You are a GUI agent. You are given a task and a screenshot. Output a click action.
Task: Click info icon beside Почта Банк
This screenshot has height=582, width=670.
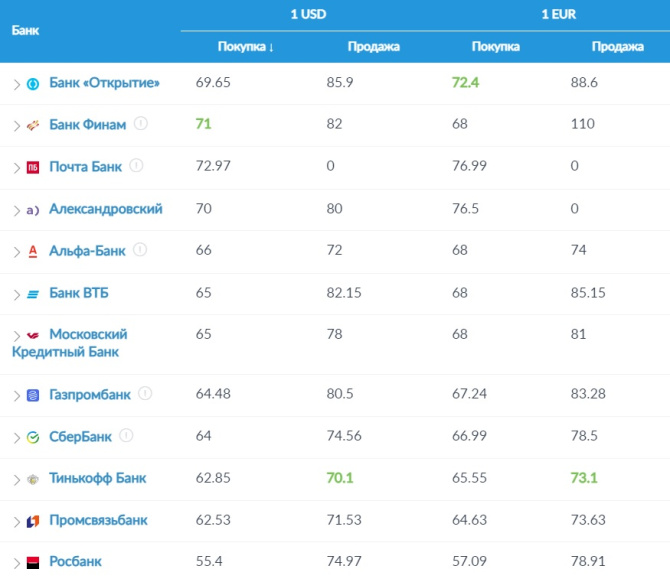point(137,166)
